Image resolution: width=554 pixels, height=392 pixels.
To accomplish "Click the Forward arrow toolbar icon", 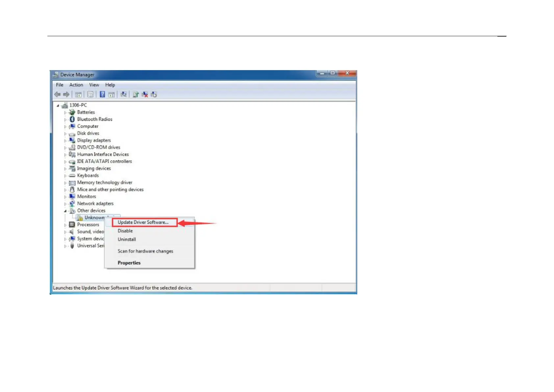I will tap(66, 94).
